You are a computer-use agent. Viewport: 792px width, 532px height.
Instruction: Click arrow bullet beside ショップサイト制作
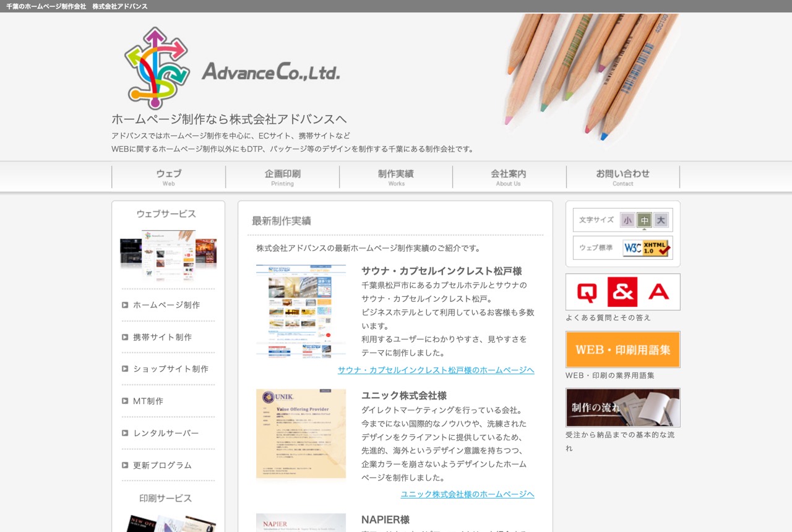point(125,369)
